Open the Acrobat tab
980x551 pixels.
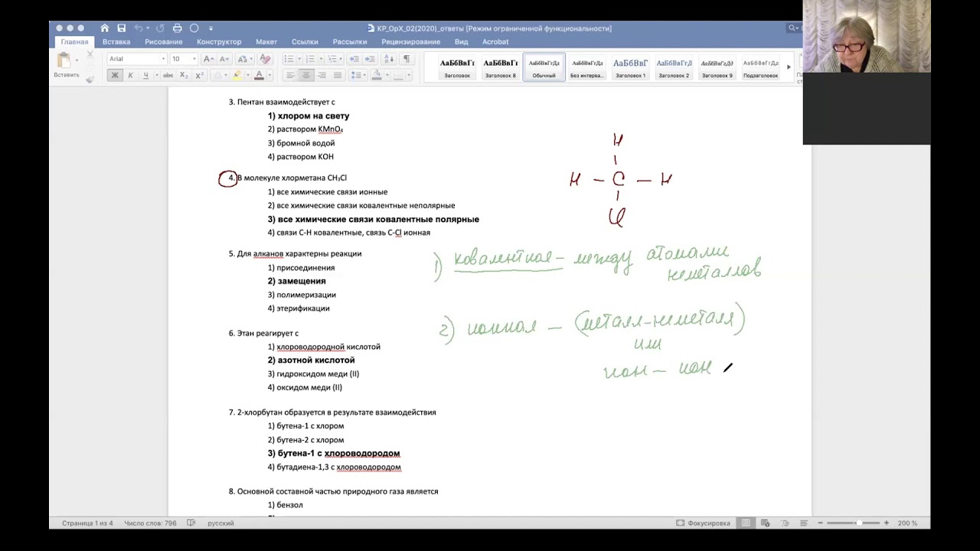[495, 42]
